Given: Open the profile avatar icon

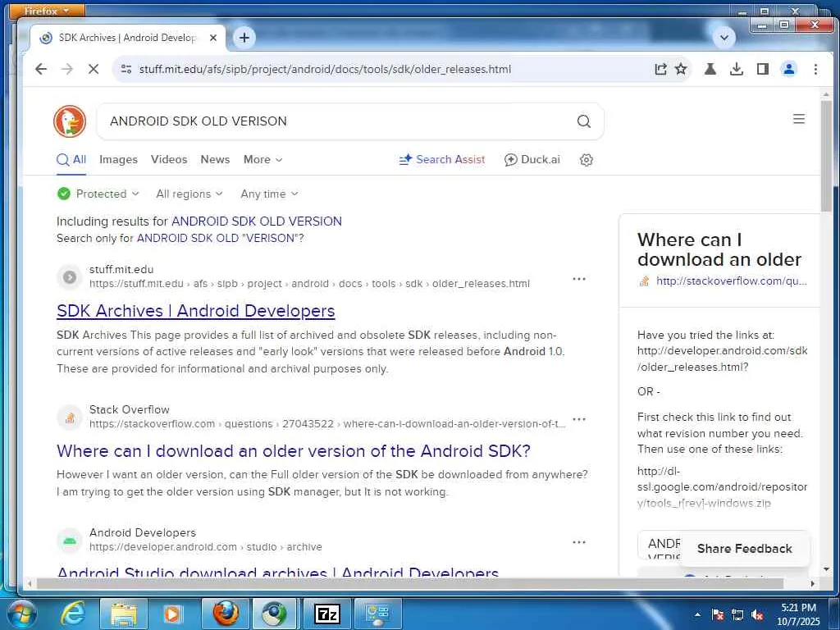Looking at the screenshot, I should point(789,69).
